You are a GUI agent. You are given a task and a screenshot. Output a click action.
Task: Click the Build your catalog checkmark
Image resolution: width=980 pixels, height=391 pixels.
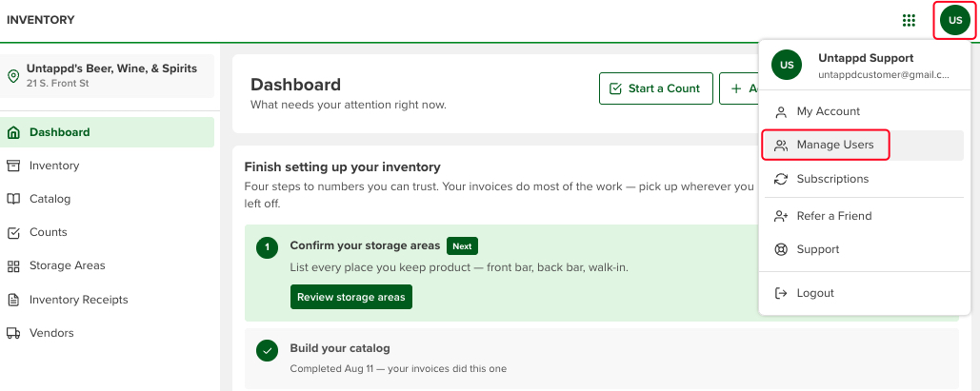coord(268,350)
